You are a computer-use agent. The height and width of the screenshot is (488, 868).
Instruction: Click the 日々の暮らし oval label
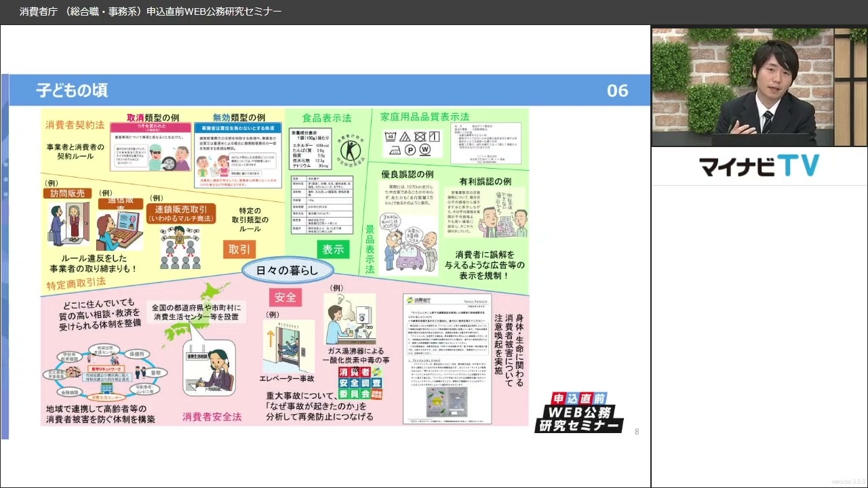point(289,270)
